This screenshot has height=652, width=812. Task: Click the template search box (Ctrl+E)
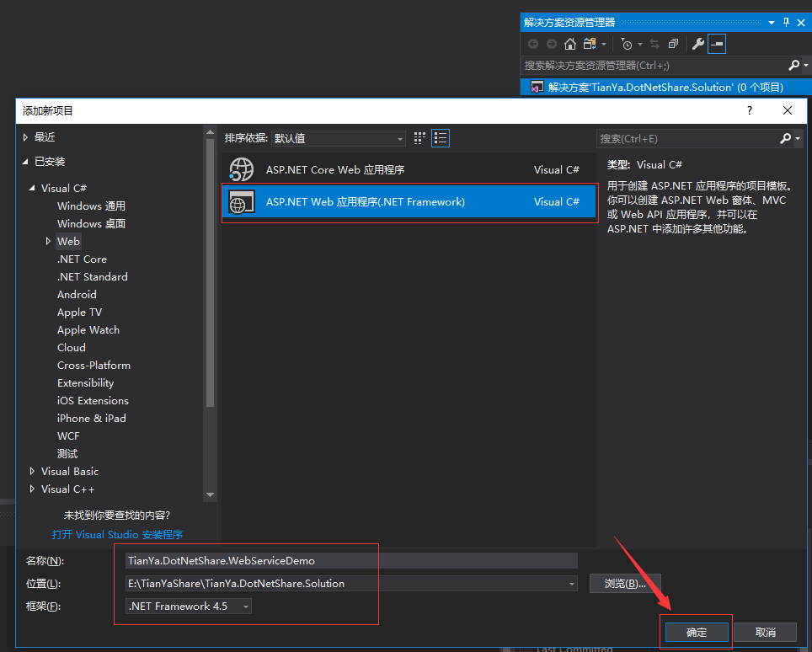(687, 139)
